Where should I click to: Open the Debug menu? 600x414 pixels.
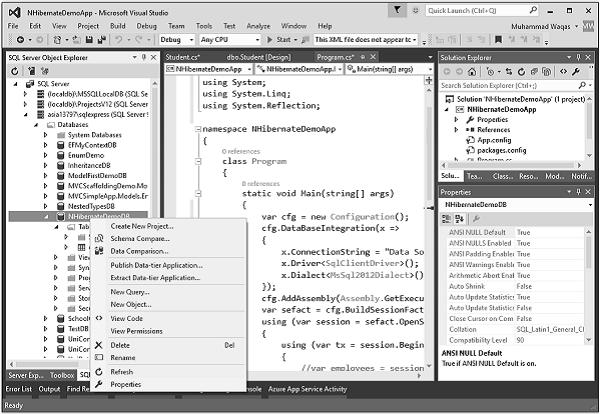pyautogui.click(x=147, y=26)
